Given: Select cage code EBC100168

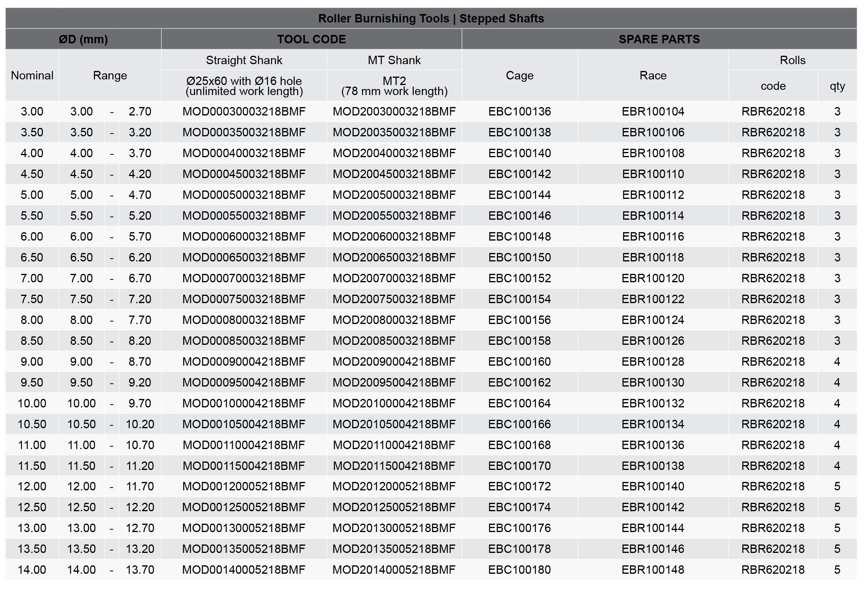Looking at the screenshot, I should tap(520, 445).
